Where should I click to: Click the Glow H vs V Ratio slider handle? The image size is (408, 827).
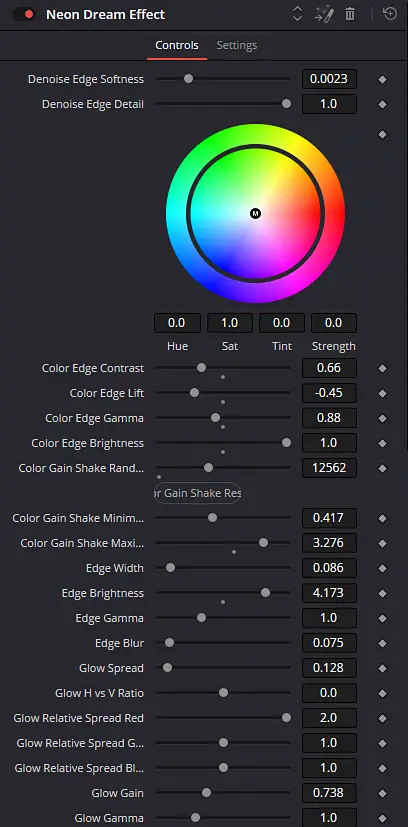click(224, 693)
